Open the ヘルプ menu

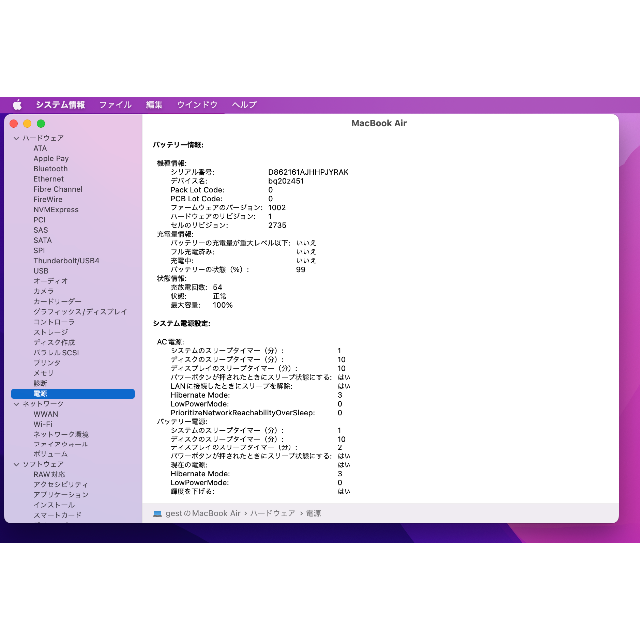tap(244, 105)
